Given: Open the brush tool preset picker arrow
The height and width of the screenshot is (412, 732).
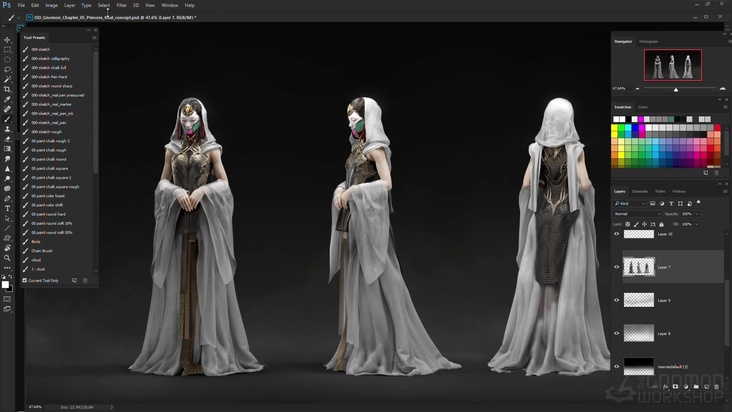Looking at the screenshot, I should coord(19,18).
